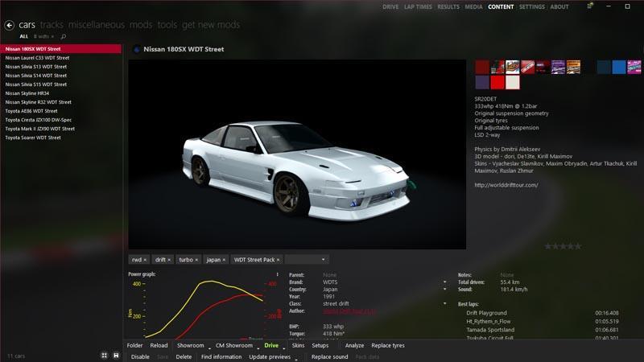Switch to the tracks tab
Viewport: 644px width, 362px height.
(52, 25)
